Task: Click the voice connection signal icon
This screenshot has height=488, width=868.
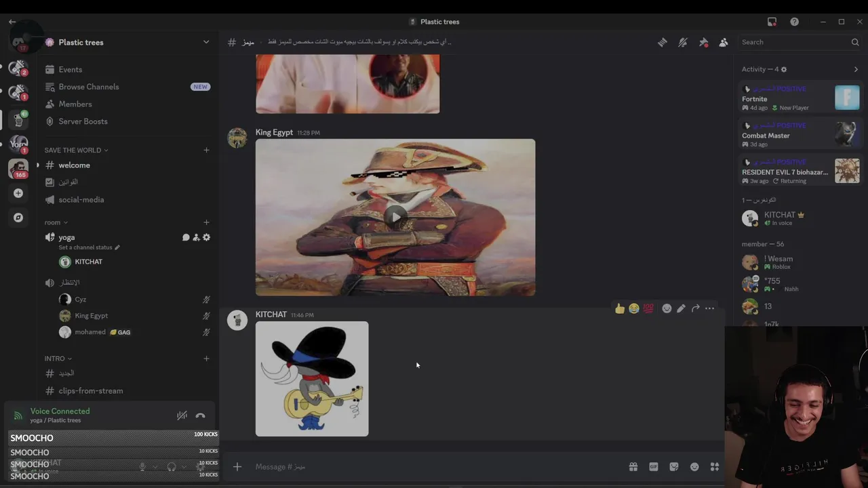Action: (x=18, y=415)
